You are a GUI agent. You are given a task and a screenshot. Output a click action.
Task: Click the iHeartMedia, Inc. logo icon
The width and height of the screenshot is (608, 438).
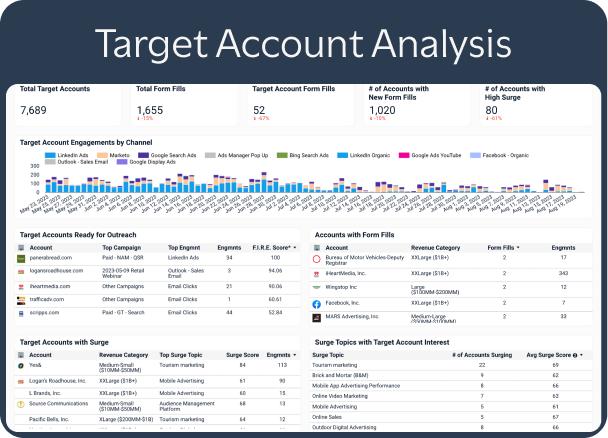[x=316, y=274]
